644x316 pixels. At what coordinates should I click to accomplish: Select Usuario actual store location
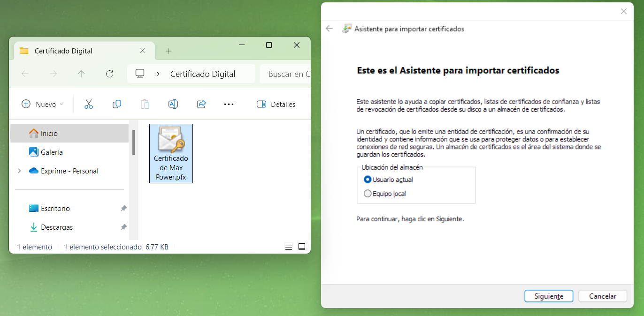(x=368, y=180)
